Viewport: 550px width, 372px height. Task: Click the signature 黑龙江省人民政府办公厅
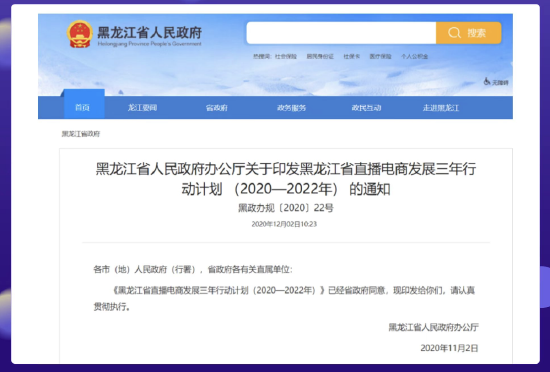(434, 327)
